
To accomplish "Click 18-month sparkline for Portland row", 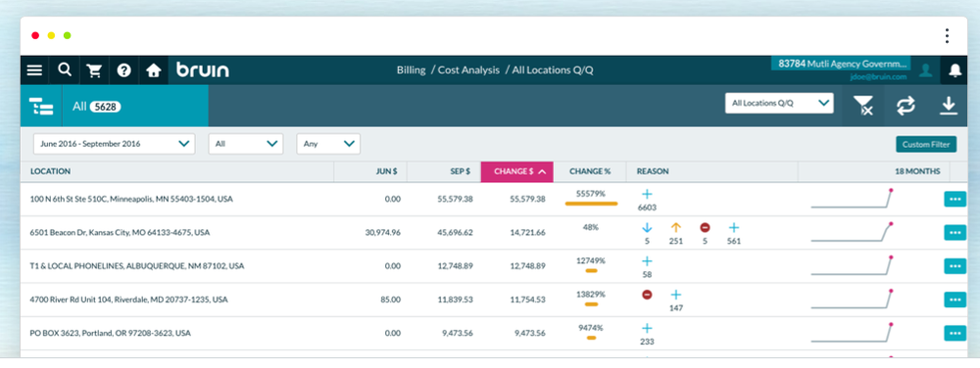I will pyautogui.click(x=852, y=333).
